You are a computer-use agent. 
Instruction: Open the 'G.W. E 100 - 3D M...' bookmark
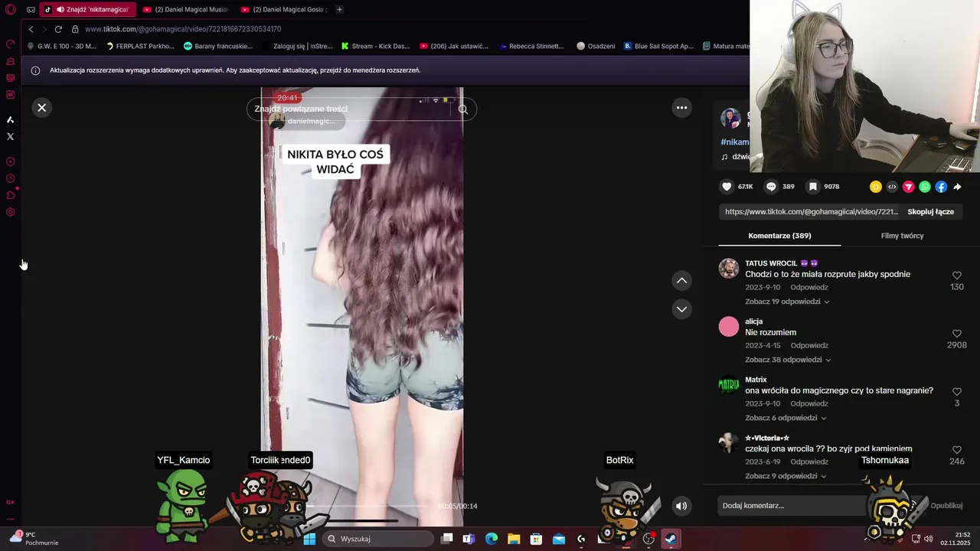coord(60,46)
